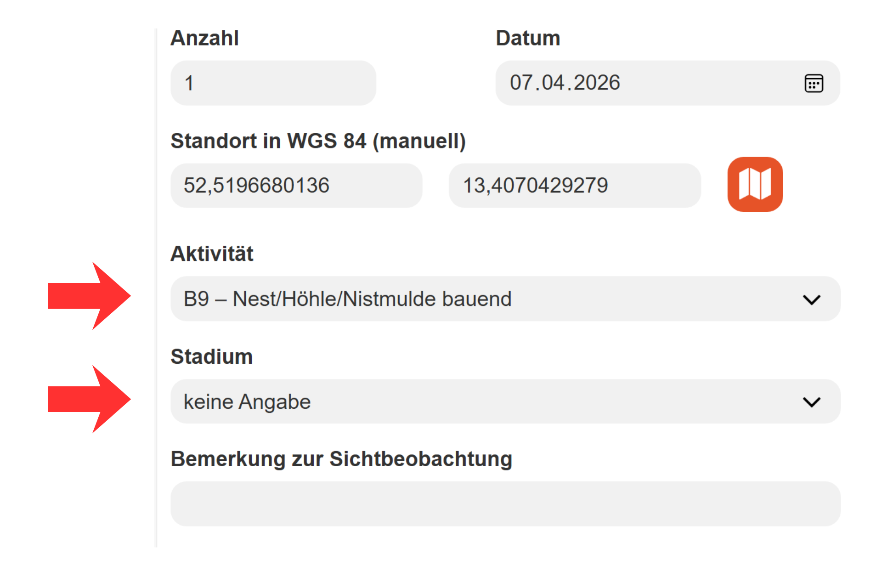Expand the Aktivität dropdown chevron
Image resolution: width=882 pixels, height=588 pixels.
(811, 300)
